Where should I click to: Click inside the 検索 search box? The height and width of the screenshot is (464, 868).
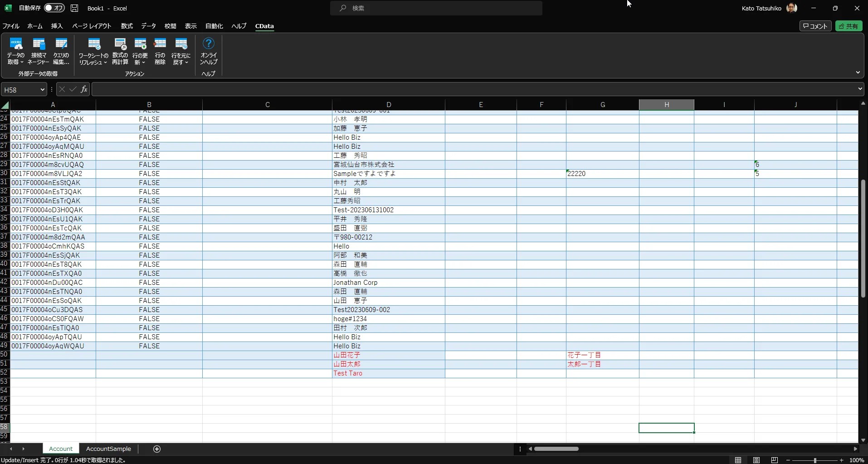[x=436, y=8]
